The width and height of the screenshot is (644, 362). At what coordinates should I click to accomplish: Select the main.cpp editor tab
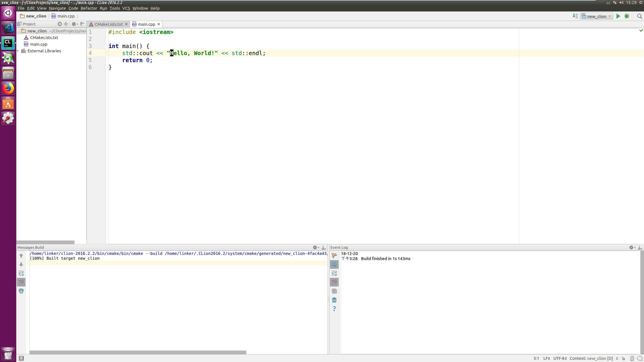pos(146,24)
